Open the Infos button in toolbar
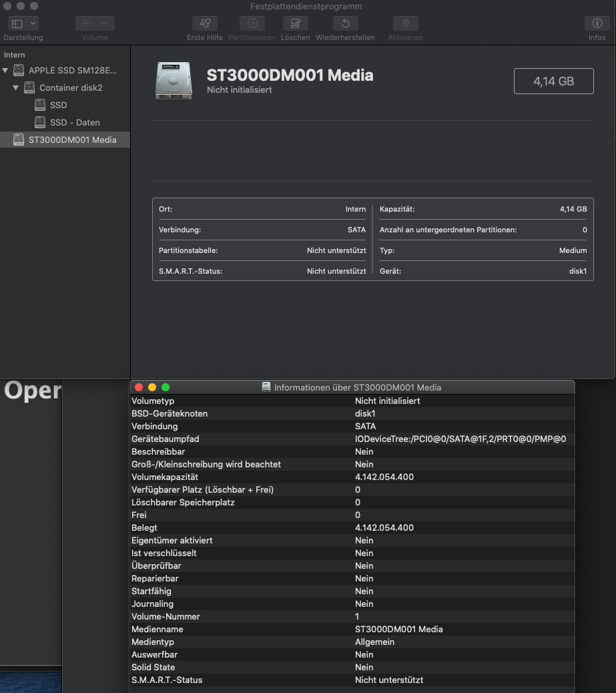 tap(597, 23)
